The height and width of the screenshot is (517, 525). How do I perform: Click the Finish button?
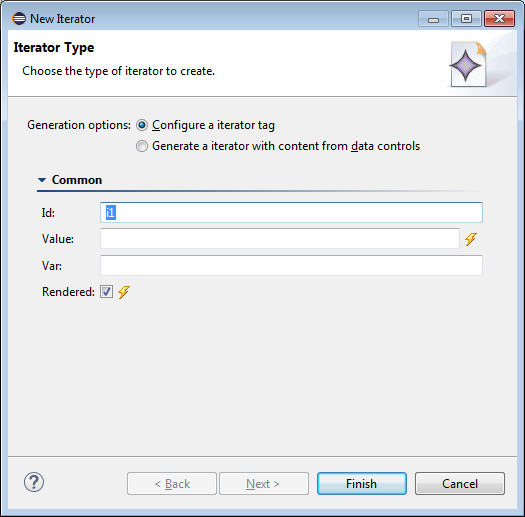362,484
